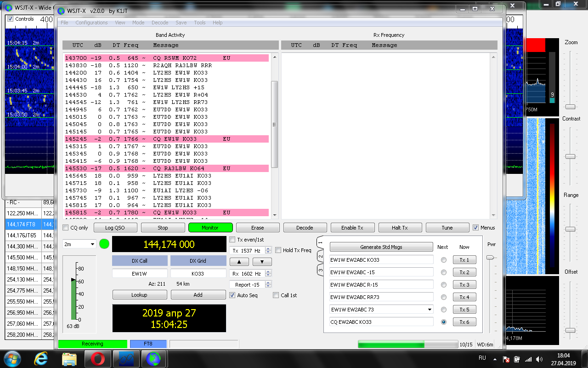The height and width of the screenshot is (368, 588).
Task: Toggle the Hold Tx Freq checkbox
Action: pos(278,250)
